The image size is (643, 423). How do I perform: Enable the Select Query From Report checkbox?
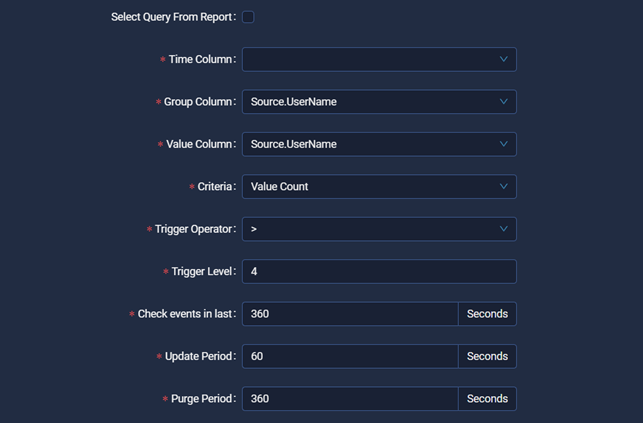(248, 17)
